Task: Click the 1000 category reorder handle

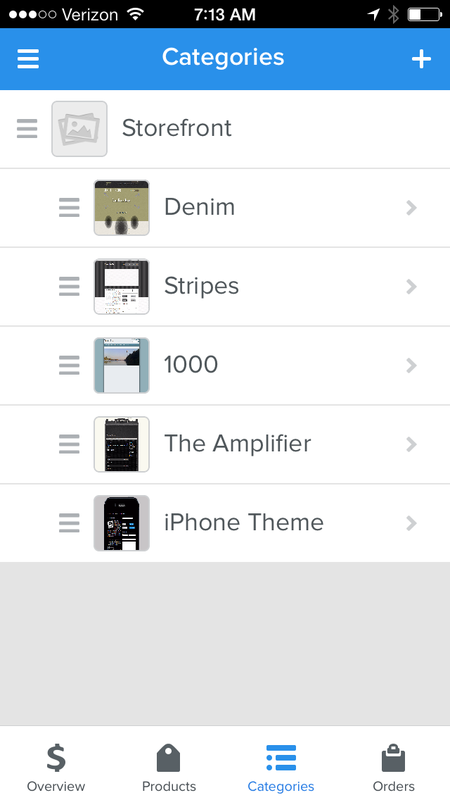Action: [x=69, y=365]
